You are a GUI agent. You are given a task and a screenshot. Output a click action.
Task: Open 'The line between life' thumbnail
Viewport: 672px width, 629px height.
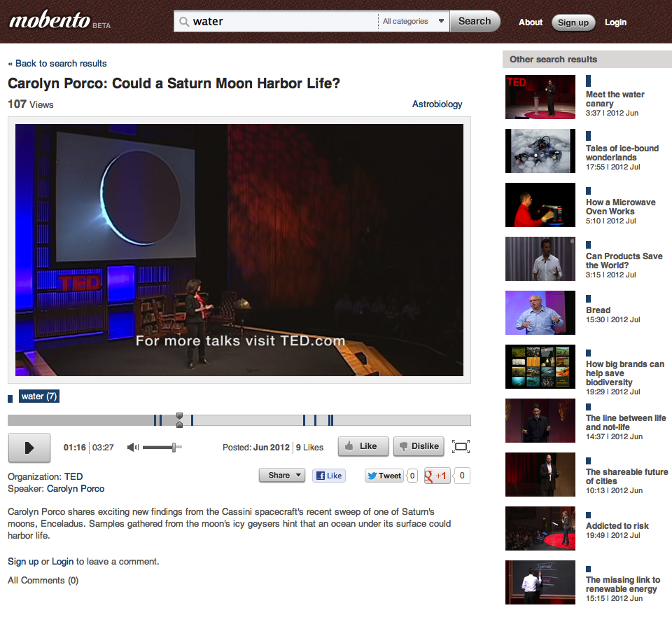pyautogui.click(x=540, y=421)
